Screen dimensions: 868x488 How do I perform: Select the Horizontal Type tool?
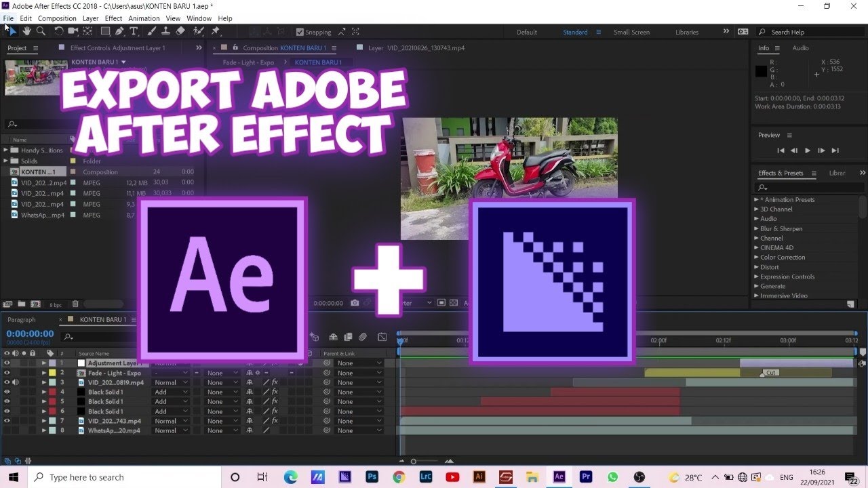point(134,31)
